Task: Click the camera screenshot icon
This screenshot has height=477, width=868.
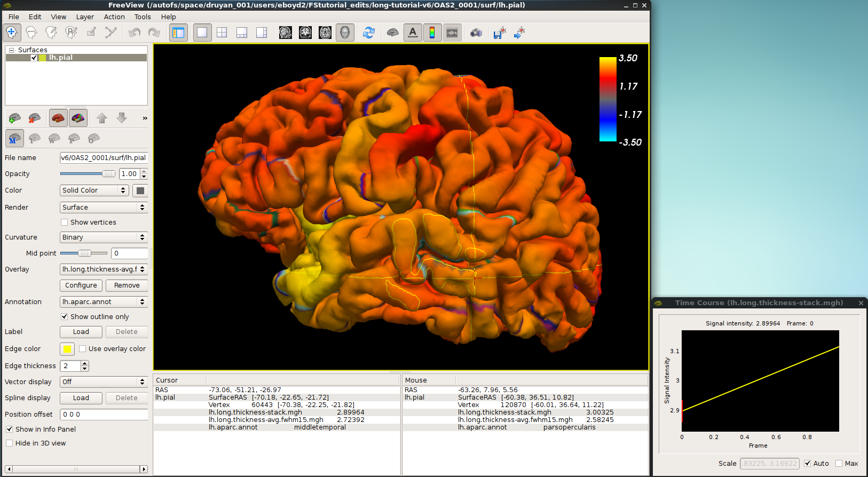Action: 476,33
